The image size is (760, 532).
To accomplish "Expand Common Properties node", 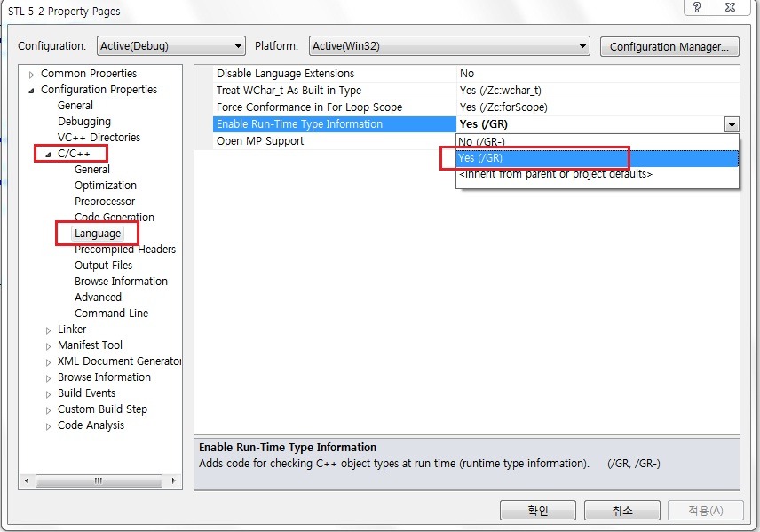I will point(31,75).
